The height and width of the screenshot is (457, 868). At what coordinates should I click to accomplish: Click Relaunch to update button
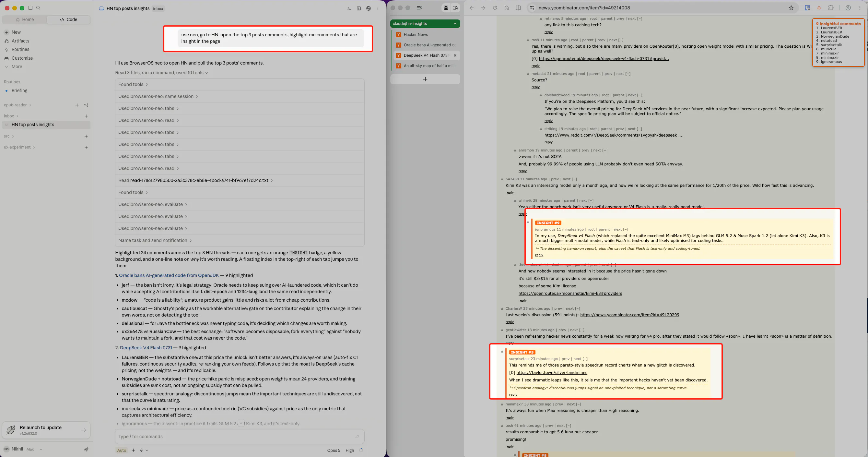46,430
